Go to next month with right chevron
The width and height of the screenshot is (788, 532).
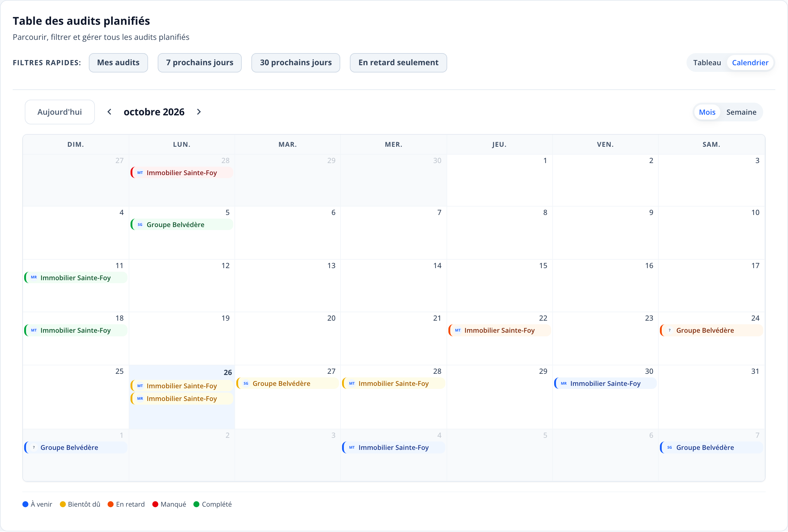click(x=199, y=112)
